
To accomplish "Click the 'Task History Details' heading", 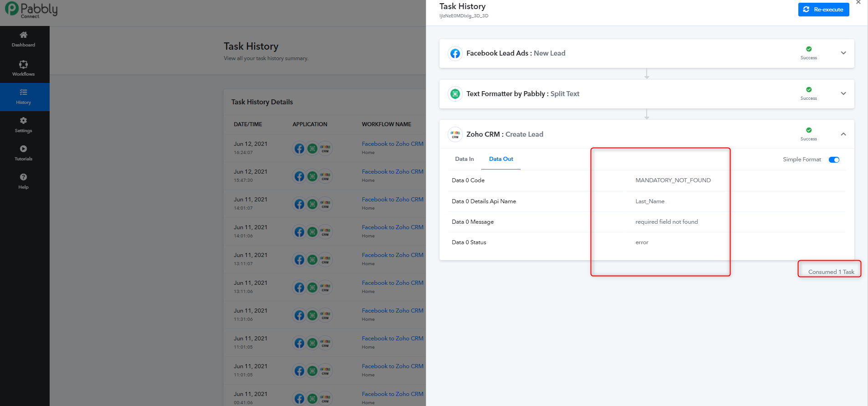I will click(x=262, y=102).
